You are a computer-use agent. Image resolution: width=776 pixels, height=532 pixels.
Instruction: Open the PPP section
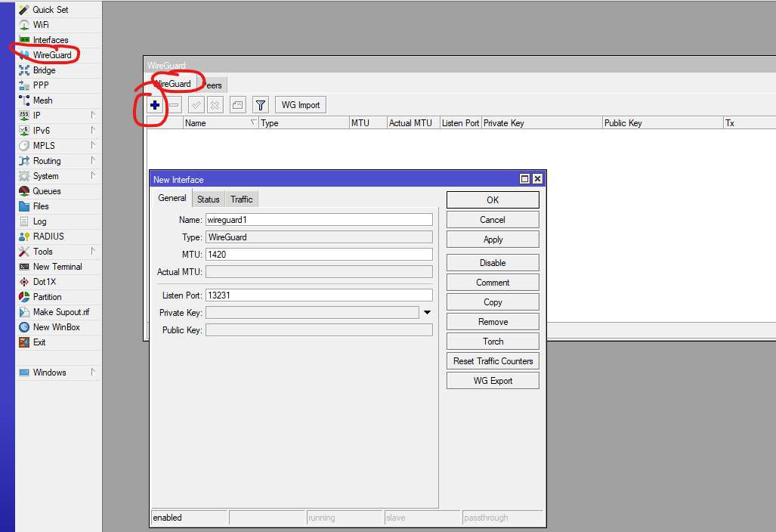tap(58, 85)
